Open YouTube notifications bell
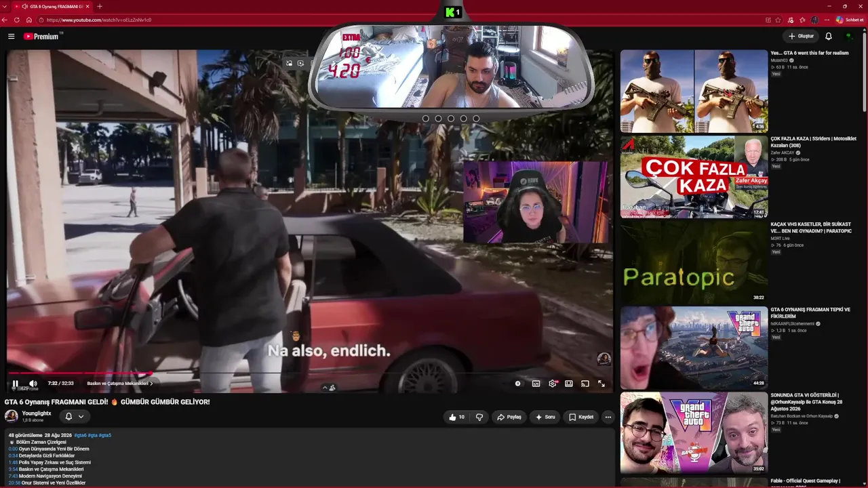This screenshot has width=868, height=488. [829, 36]
